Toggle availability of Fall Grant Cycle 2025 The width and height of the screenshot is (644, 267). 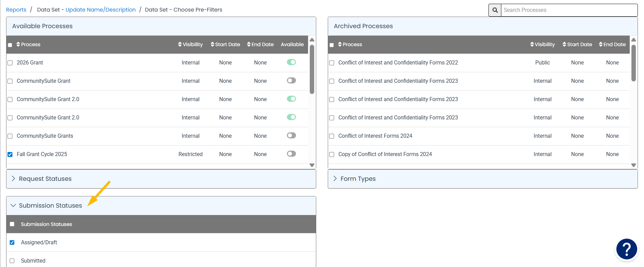point(291,154)
